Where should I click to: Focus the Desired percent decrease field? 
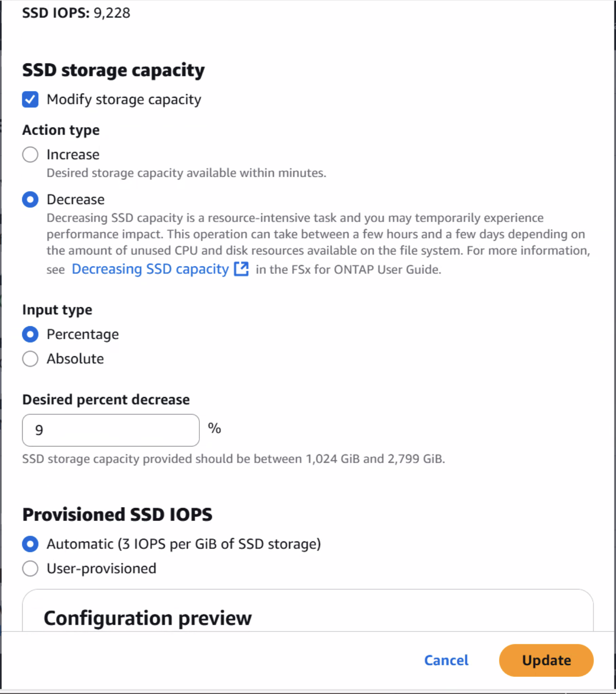110,430
